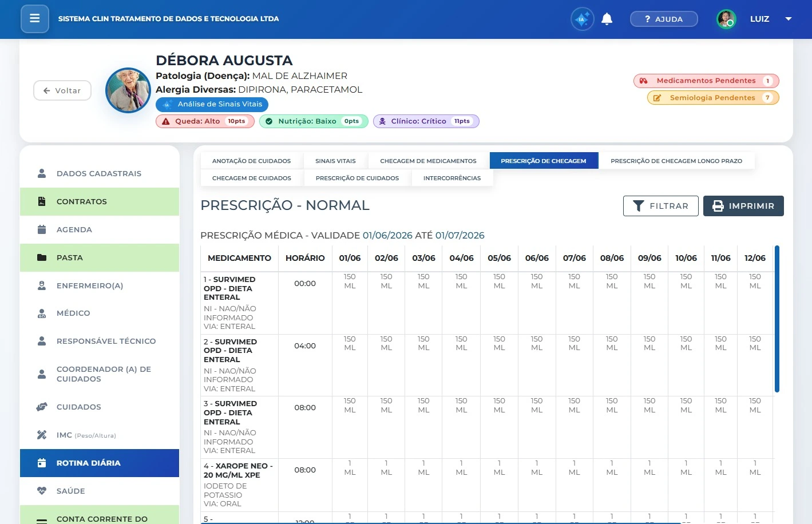Screen dimensions: 812x524
Task: Open Semiologia Pendentes badge
Action: click(713, 98)
